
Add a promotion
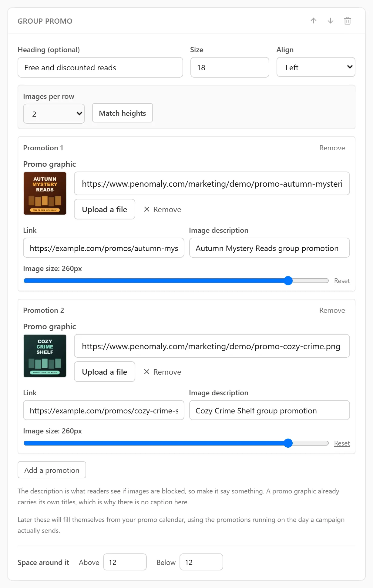pos(52,470)
